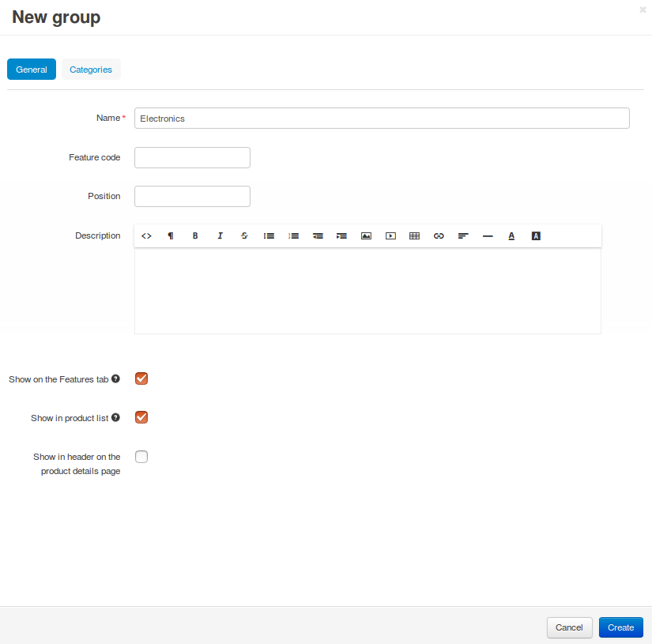Toggle HTML source code view in editor
This screenshot has width=652, height=644.
tap(146, 236)
